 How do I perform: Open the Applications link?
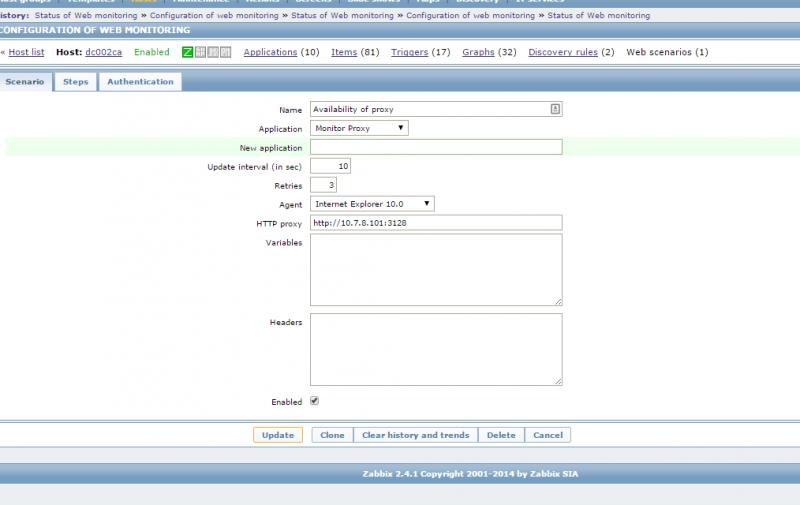coord(270,52)
